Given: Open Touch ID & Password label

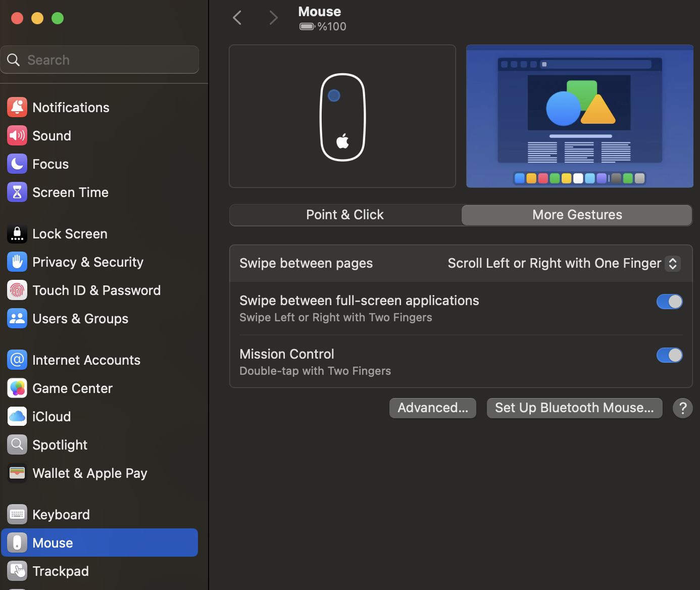Looking at the screenshot, I should click(x=96, y=290).
